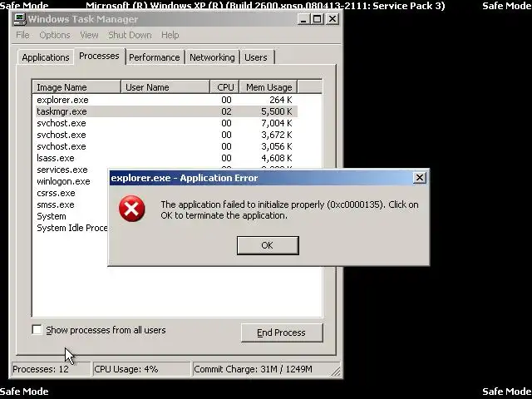Go to the Users tab
Image resolution: width=532 pixels, height=399 pixels.
click(256, 57)
